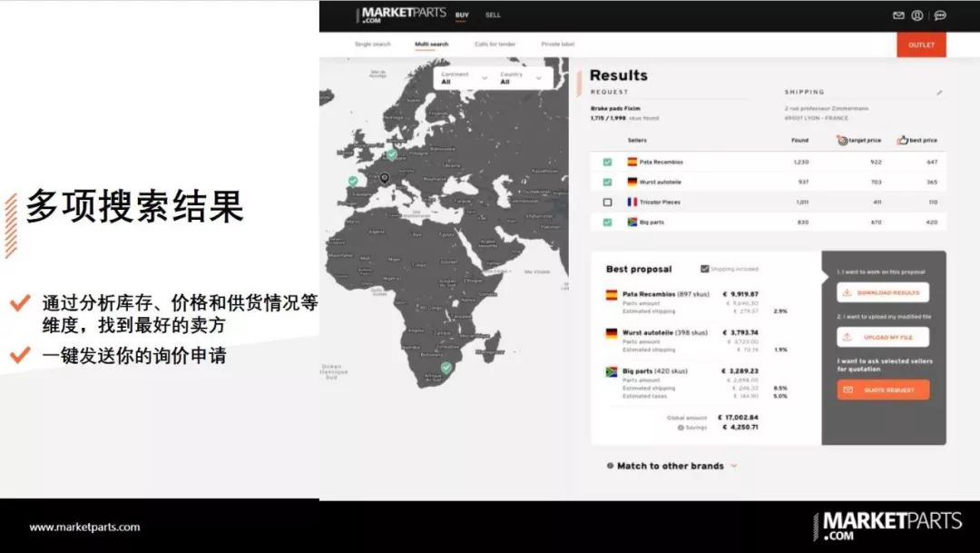The image size is (980, 553).
Task: Click the total price 3,793.74
Action: pos(740,333)
